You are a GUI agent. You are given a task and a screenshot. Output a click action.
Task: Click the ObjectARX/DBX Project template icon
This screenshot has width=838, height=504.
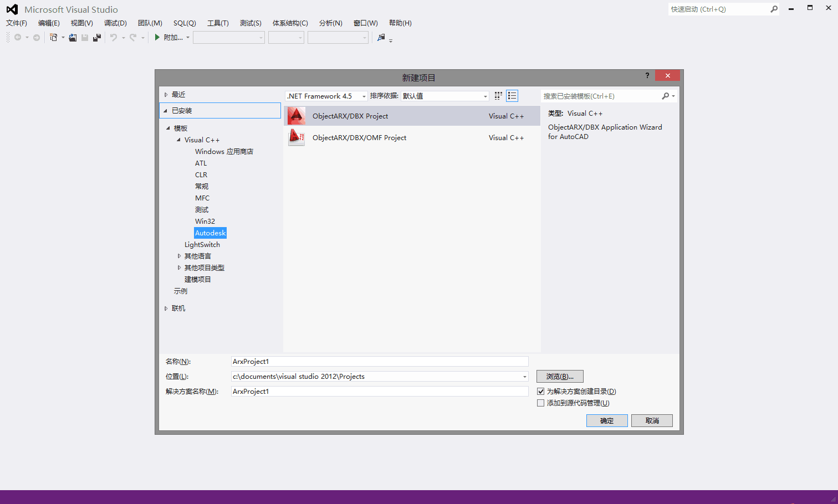pos(297,116)
